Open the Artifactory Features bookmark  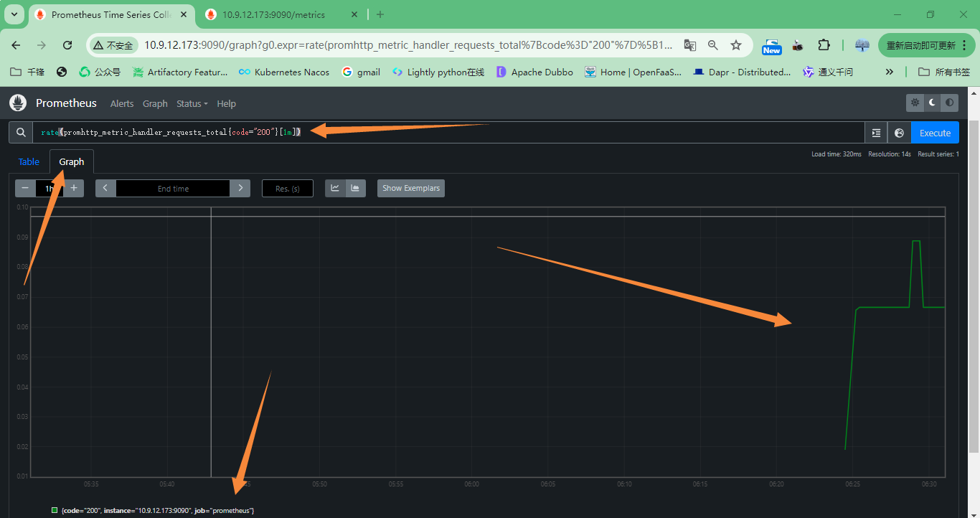pyautogui.click(x=180, y=72)
